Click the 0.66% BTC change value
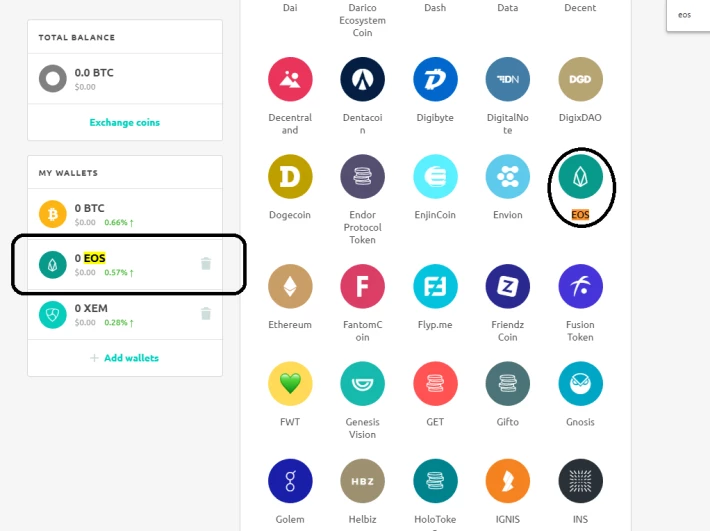This screenshot has height=531, width=710. tap(119, 222)
